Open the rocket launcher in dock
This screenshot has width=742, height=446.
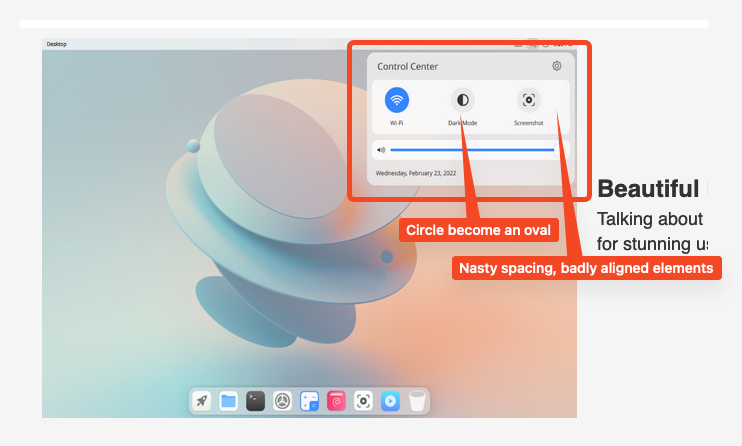coord(201,401)
